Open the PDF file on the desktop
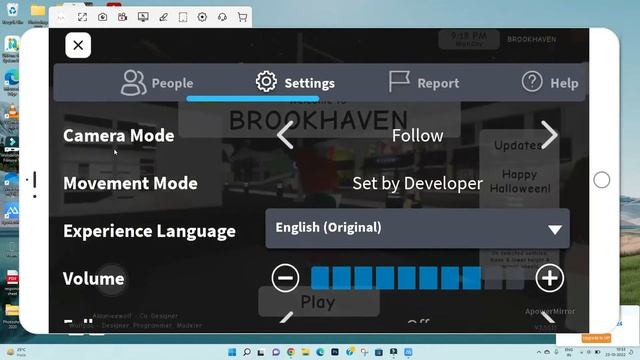 [12, 282]
